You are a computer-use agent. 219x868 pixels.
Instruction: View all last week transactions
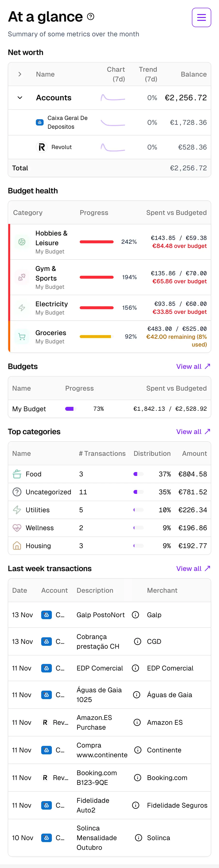pos(193,568)
